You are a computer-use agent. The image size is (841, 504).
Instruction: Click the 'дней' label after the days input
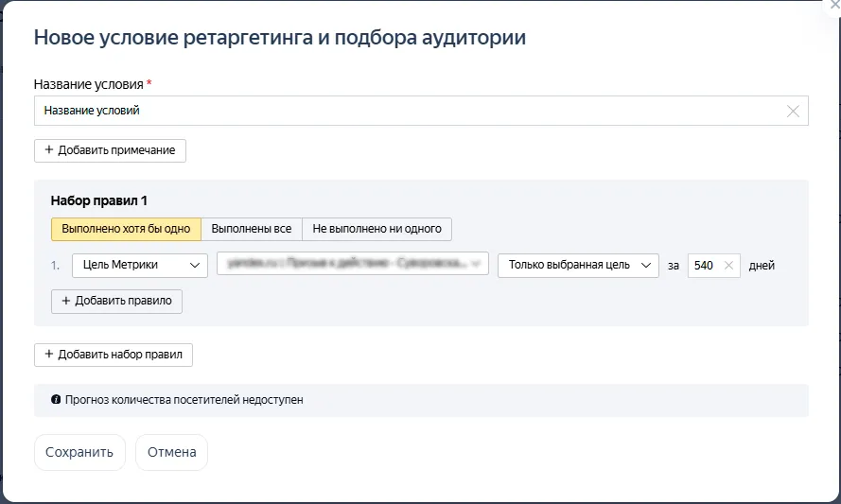coord(762,266)
